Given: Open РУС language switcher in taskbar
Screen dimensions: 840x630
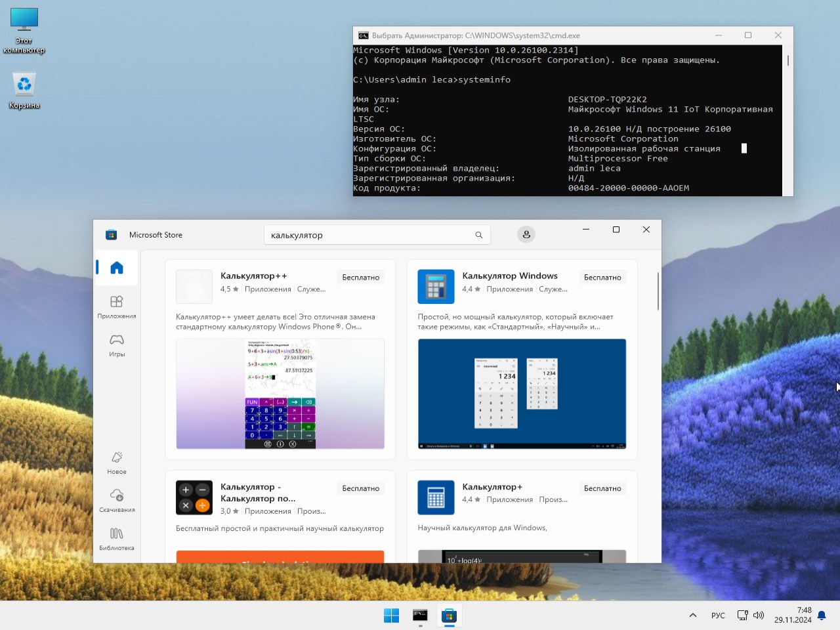Looking at the screenshot, I should (718, 616).
